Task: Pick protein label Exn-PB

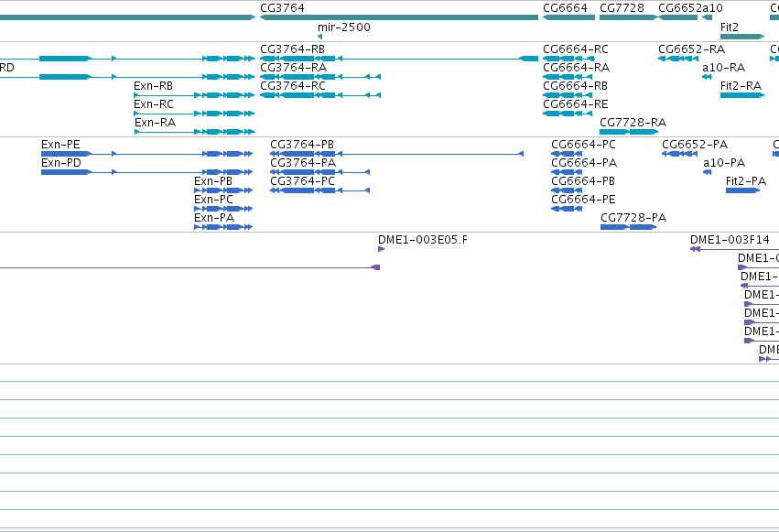Action: coord(213,181)
